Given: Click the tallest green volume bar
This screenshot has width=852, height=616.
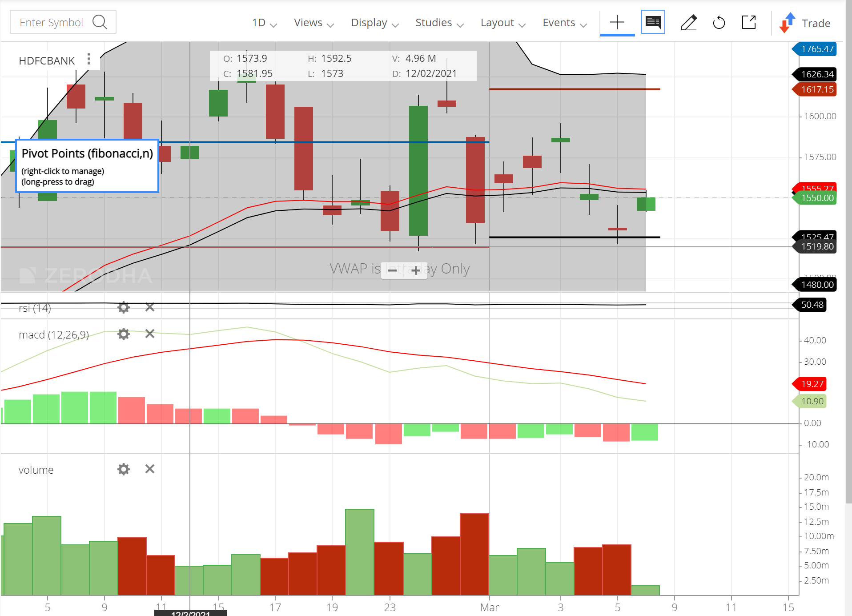Looking at the screenshot, I should coord(360,552).
